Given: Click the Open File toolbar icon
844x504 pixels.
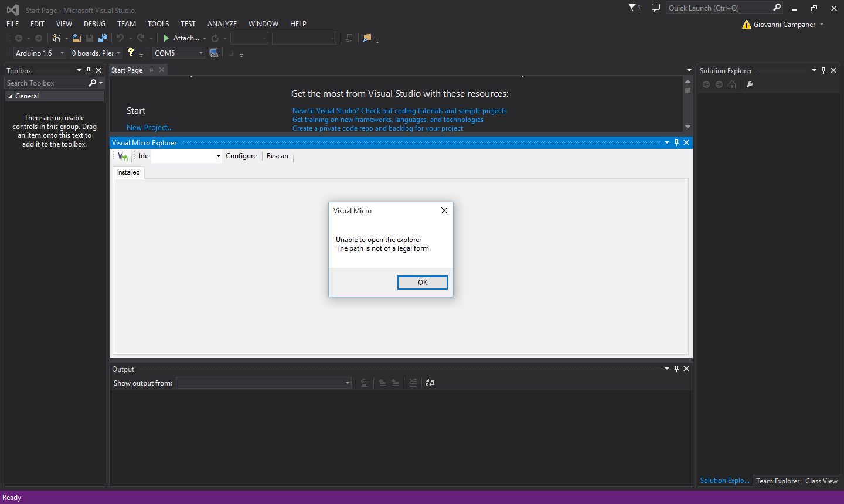Looking at the screenshot, I should coord(77,38).
